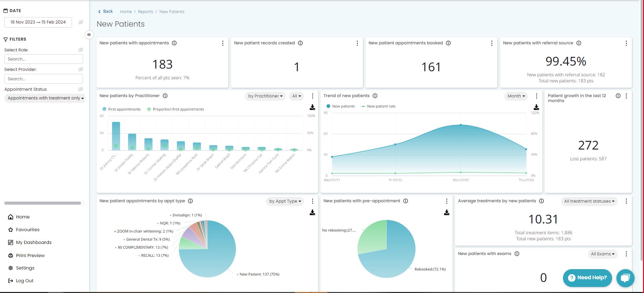Screen dimensions: 644x293
Task: Open options menu for New patient records created
Action: (357, 43)
